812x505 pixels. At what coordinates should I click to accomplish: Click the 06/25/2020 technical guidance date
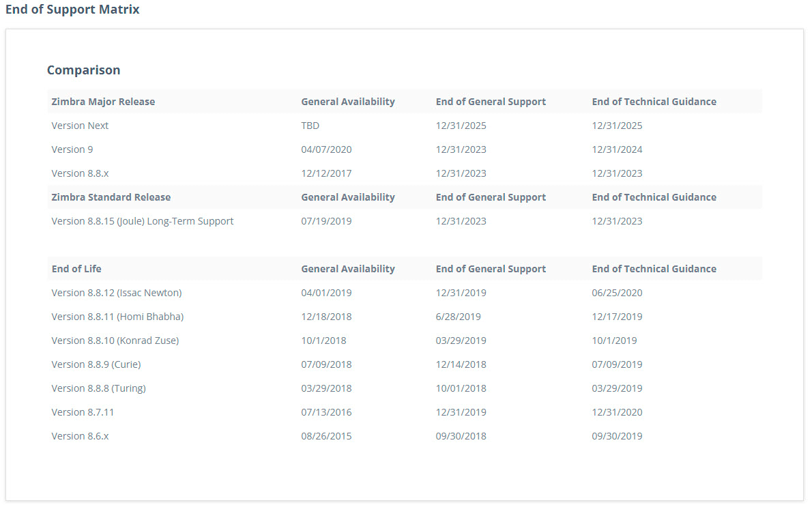617,293
